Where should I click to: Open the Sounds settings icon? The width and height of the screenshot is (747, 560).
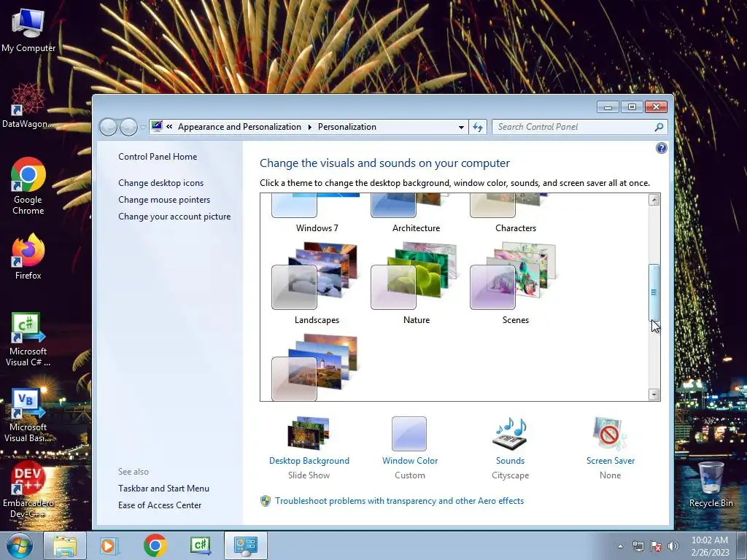click(510, 434)
